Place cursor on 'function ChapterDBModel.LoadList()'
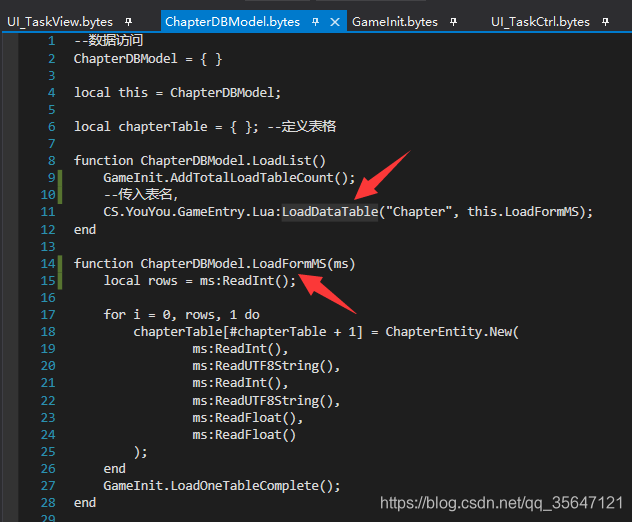Image resolution: width=632 pixels, height=522 pixels. pos(200,161)
